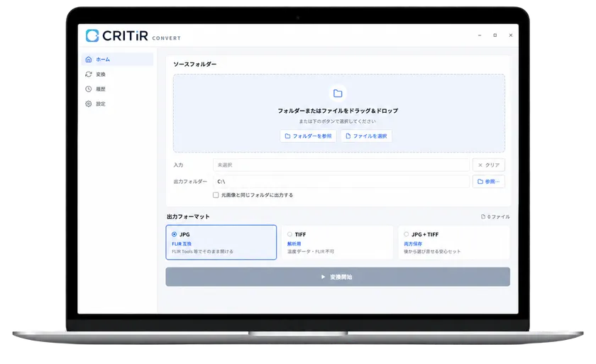Click フォルダーまたはファイルをドラッグ＆ドロップ text

[x=338, y=111]
